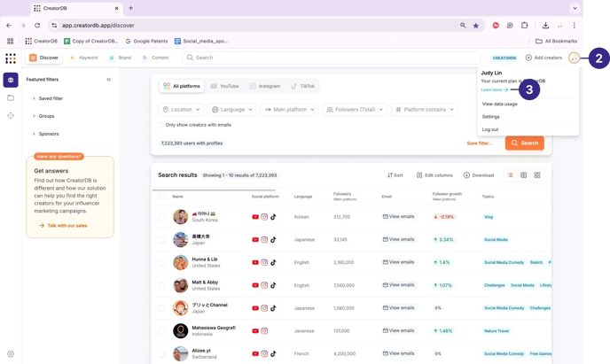
Task: Open a new browser tab
Action: 130,8
